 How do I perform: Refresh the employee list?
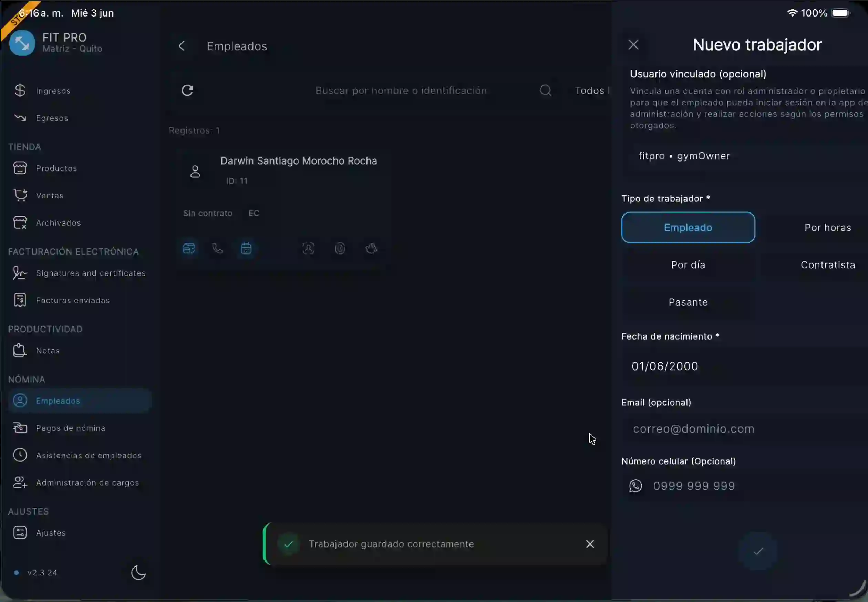coord(187,91)
